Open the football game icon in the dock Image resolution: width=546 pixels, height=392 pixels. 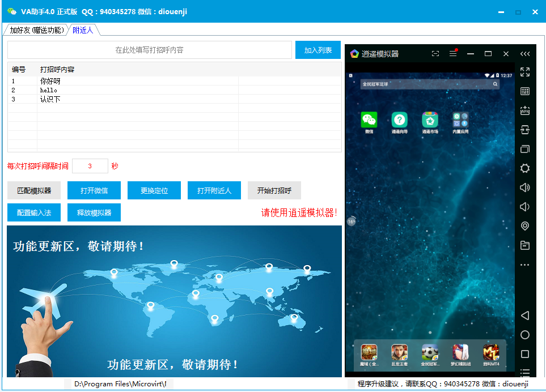tap(430, 352)
